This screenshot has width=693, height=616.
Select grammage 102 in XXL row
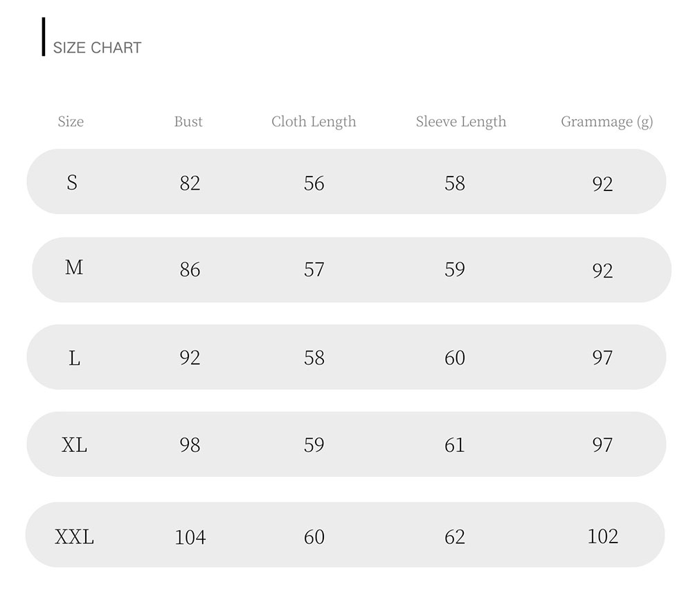[x=602, y=536]
